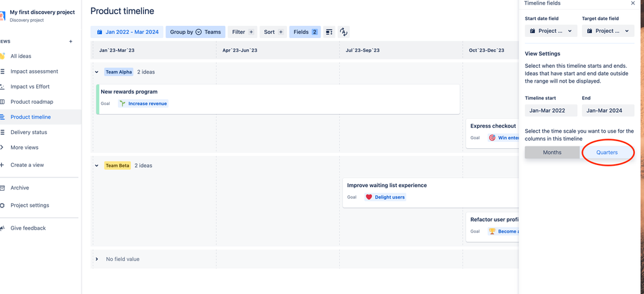
Task: Add a view using the plus icon
Action: [71, 41]
